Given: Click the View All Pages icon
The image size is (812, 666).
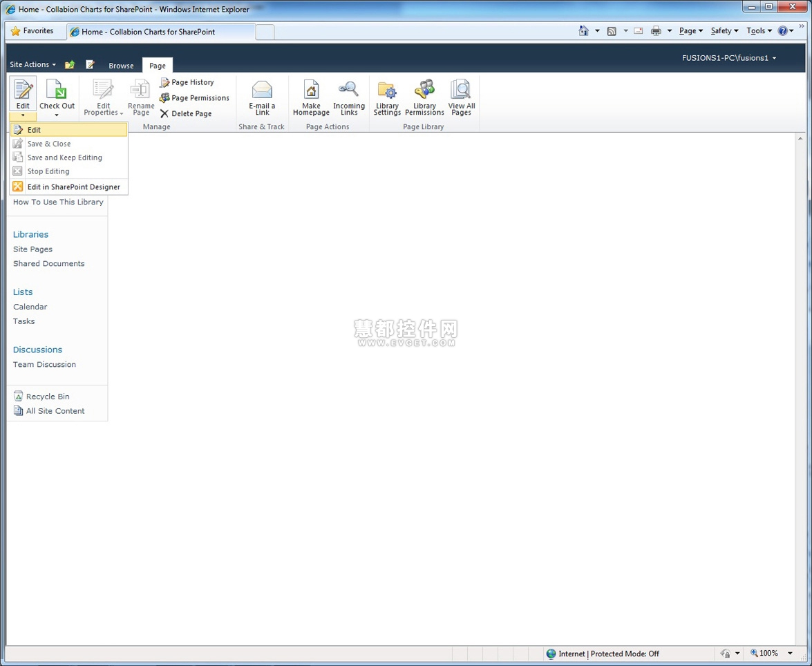Looking at the screenshot, I should (461, 90).
